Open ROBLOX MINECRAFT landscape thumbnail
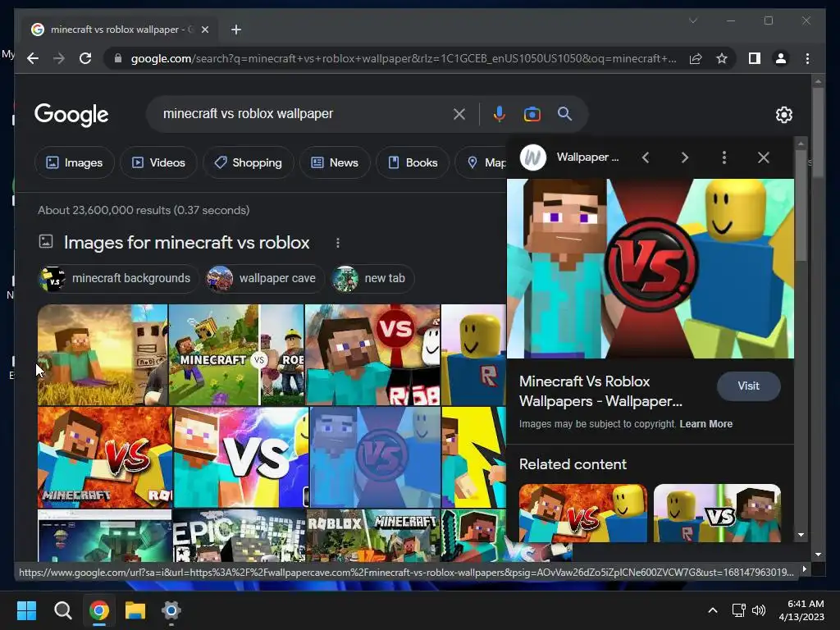The height and width of the screenshot is (630, 840). coord(373,535)
